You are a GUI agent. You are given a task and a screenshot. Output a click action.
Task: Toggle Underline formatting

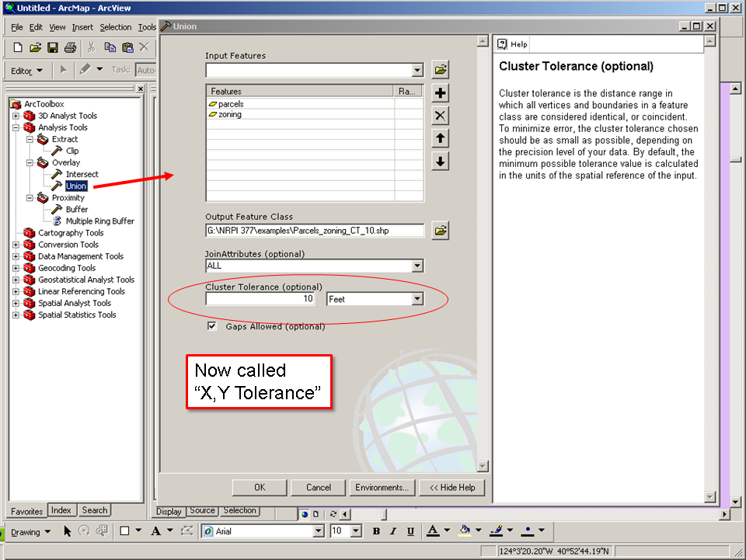(410, 531)
